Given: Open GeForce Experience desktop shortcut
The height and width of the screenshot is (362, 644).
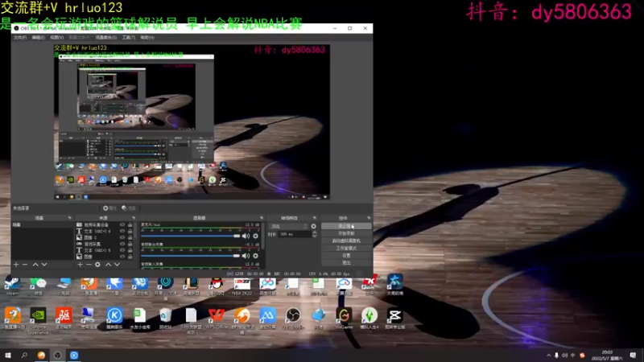Looking at the screenshot, I should tap(38, 321).
